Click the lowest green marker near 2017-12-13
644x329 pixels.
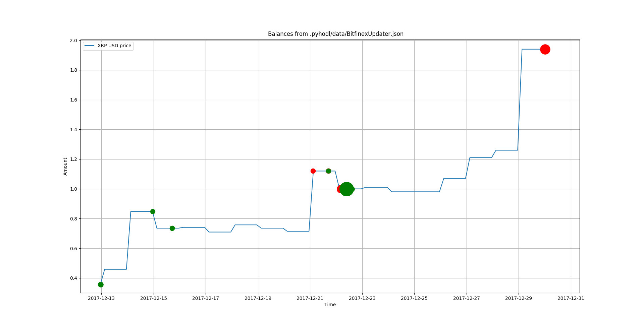[x=101, y=284]
